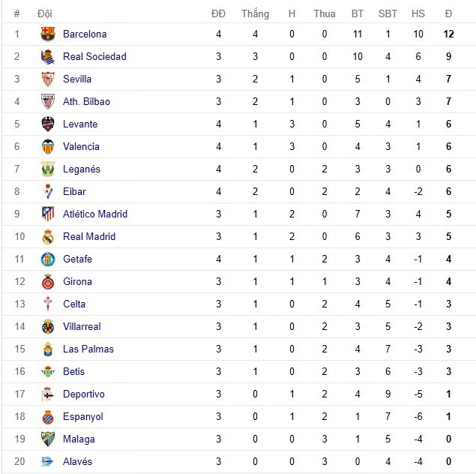This screenshot has width=476, height=474.
Task: Click the Real Madrid crest icon
Action: (x=48, y=236)
